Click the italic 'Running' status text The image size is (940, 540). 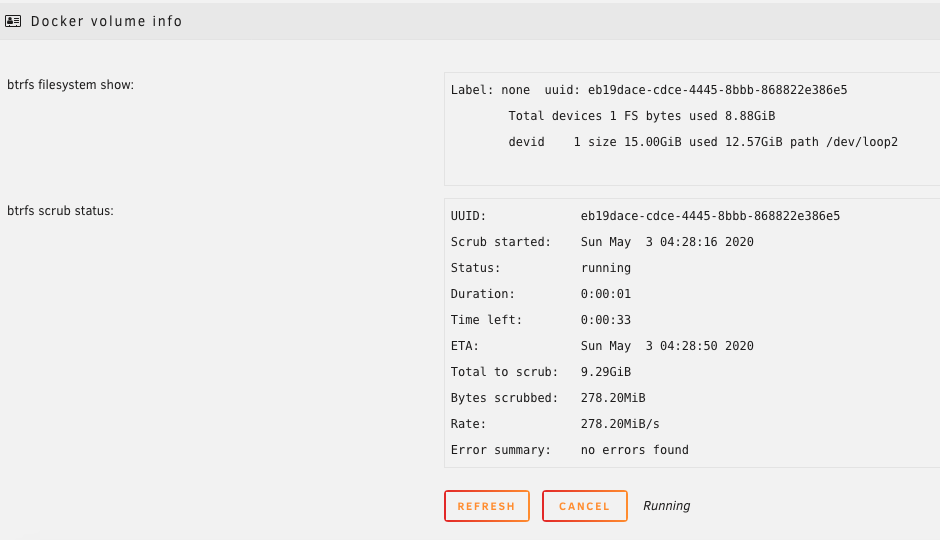(667, 506)
